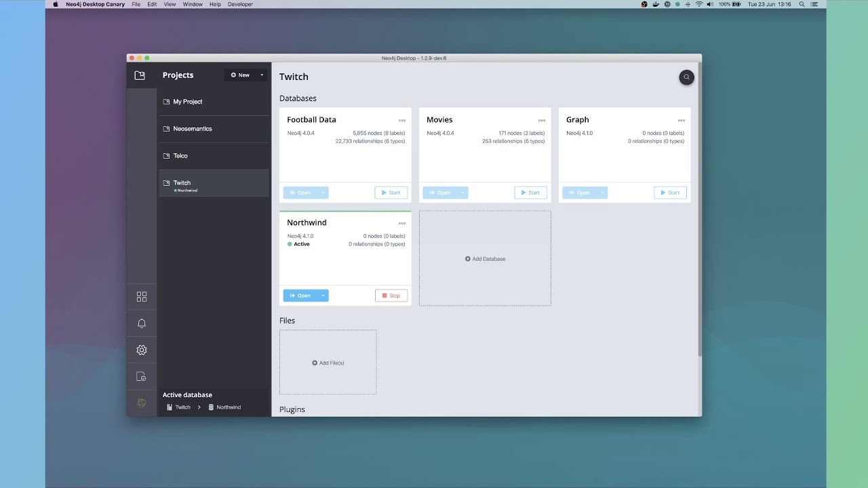Open the Movies database three-dot menu

point(542,121)
